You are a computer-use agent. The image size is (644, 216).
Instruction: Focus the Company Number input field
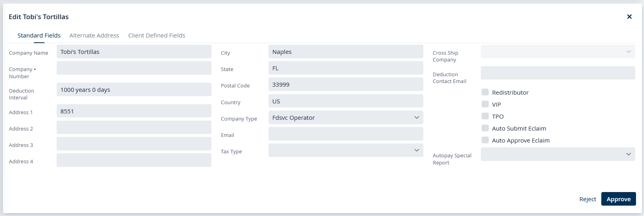(134, 68)
